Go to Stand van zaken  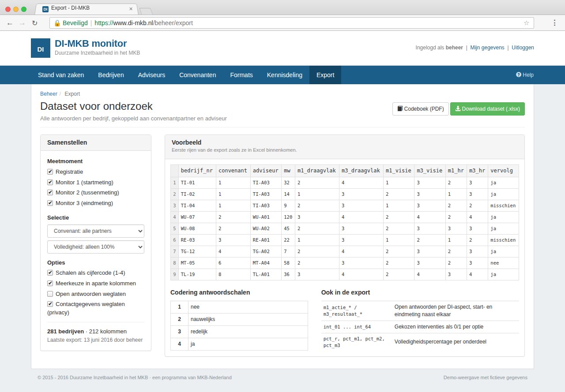61,75
